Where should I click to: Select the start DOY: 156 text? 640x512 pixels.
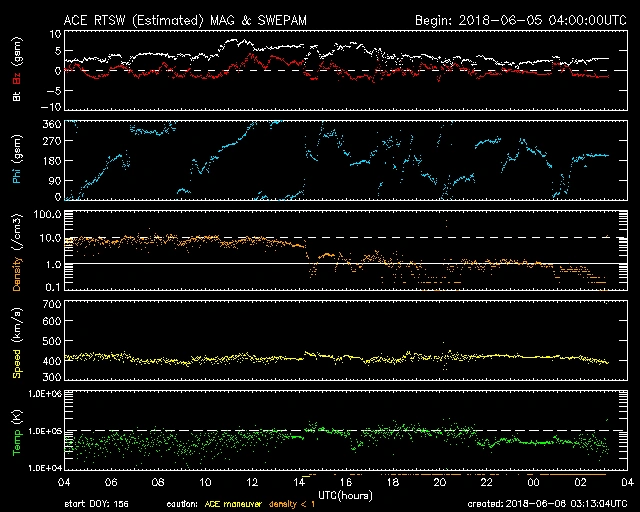click(x=96, y=504)
